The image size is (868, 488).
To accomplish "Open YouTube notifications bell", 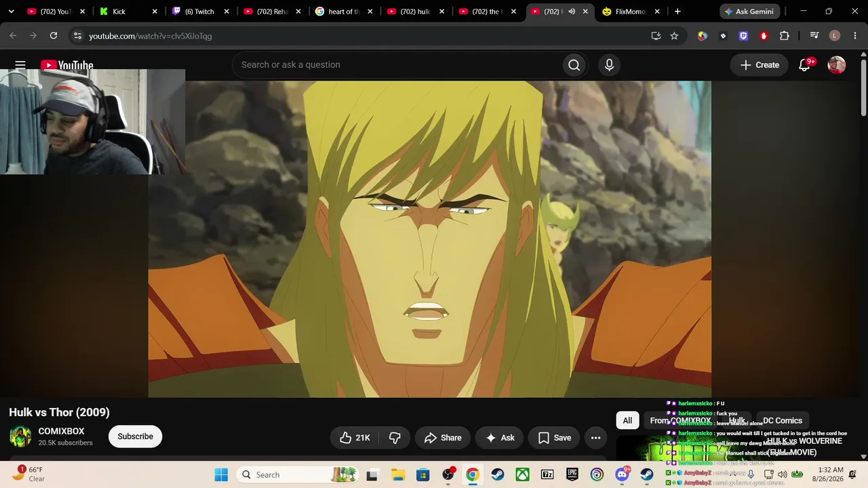I will click(x=804, y=65).
